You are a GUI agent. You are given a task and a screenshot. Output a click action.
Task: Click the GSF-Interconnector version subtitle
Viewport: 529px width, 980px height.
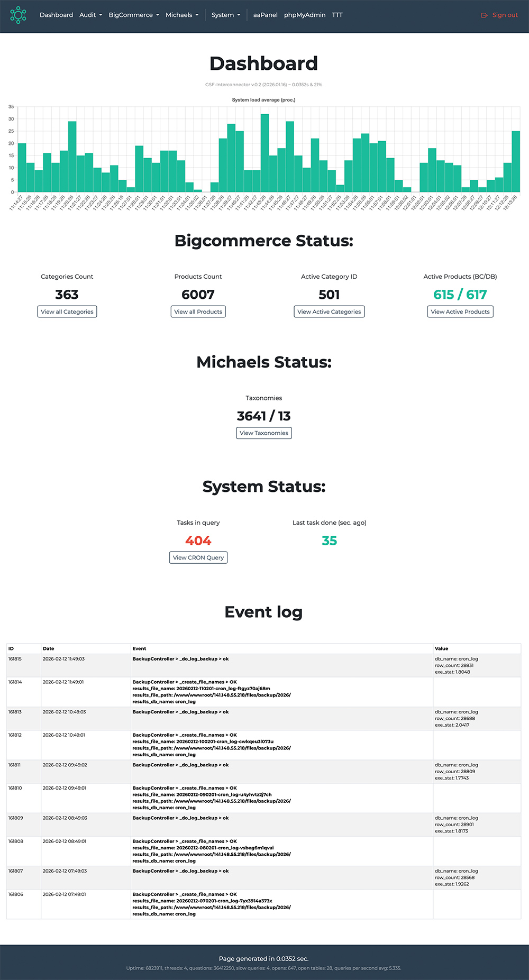[x=264, y=85]
